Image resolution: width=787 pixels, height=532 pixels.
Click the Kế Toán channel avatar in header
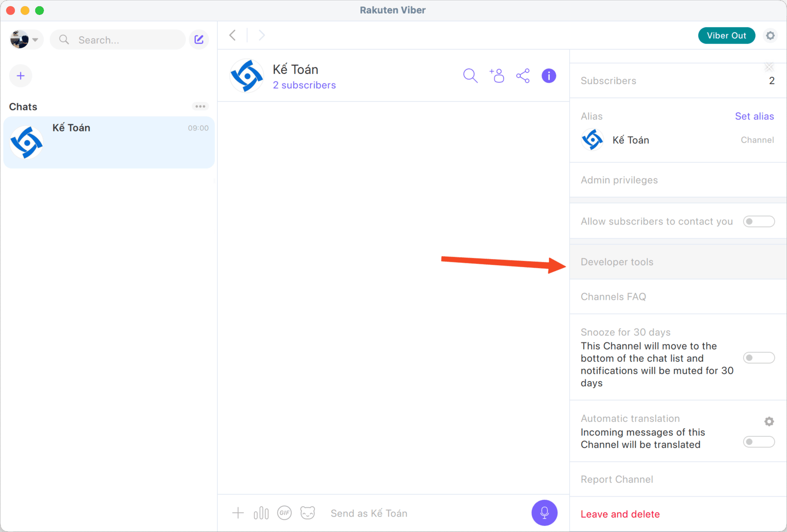(x=246, y=76)
